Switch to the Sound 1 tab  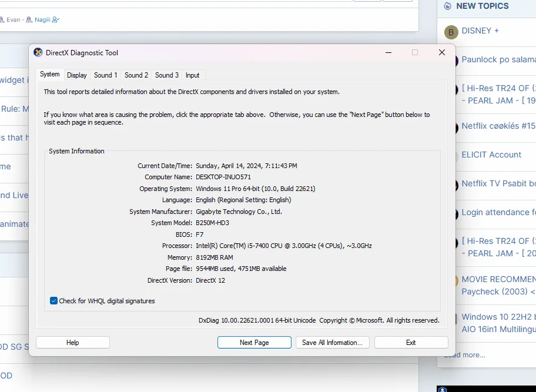point(105,75)
